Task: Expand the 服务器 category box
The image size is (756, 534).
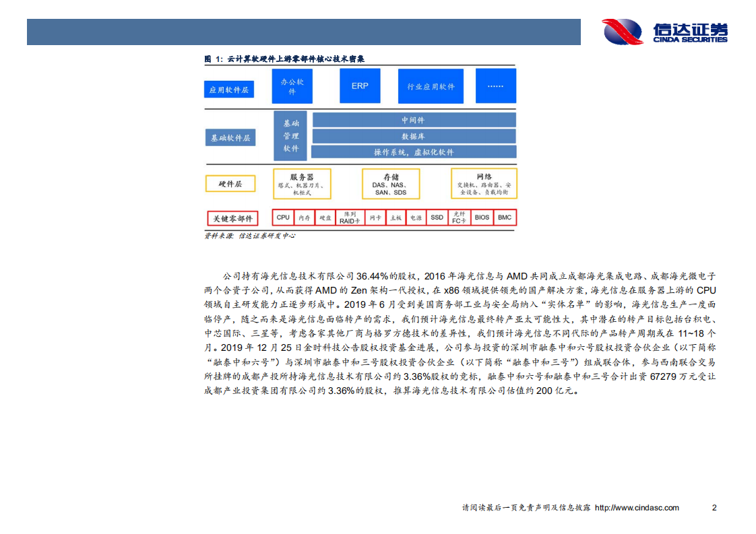Action: pyautogui.click(x=301, y=184)
